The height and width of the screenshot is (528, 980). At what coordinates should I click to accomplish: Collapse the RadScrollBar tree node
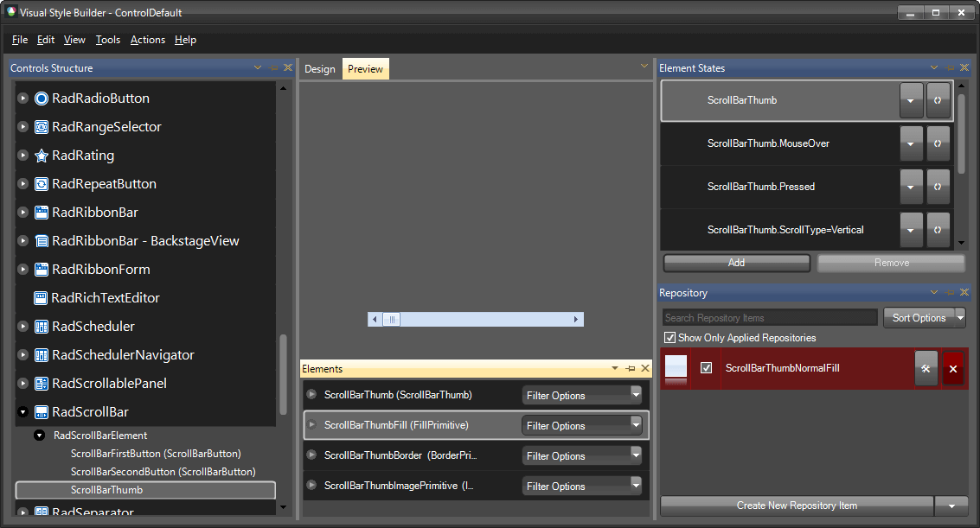[23, 412]
